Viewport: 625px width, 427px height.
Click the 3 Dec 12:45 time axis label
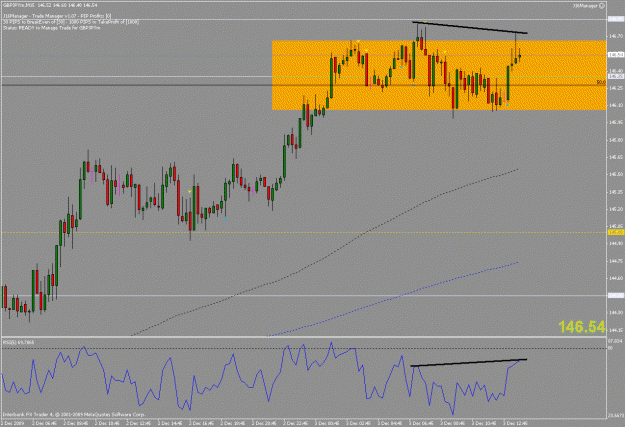click(x=516, y=423)
